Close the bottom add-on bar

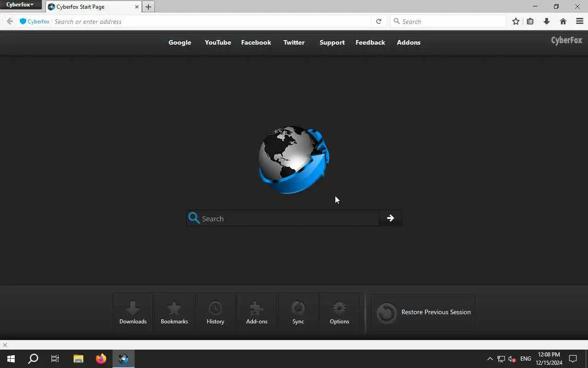click(5, 345)
